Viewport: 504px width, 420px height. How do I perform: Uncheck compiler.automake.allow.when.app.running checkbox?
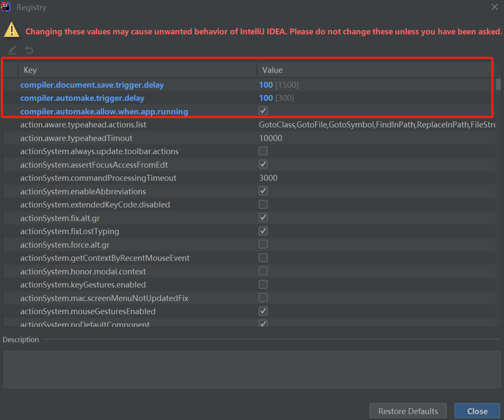[263, 111]
